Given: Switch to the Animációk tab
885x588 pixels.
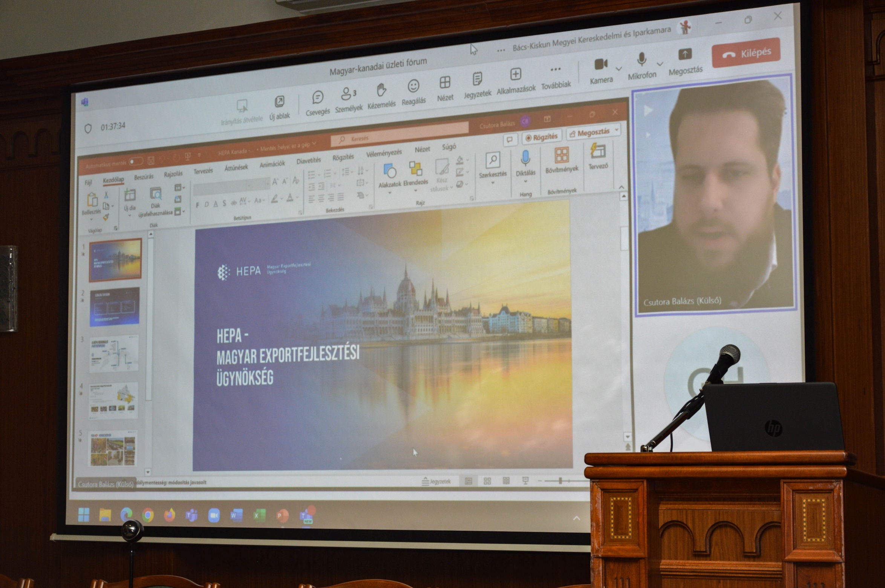Looking at the screenshot, I should (x=272, y=164).
